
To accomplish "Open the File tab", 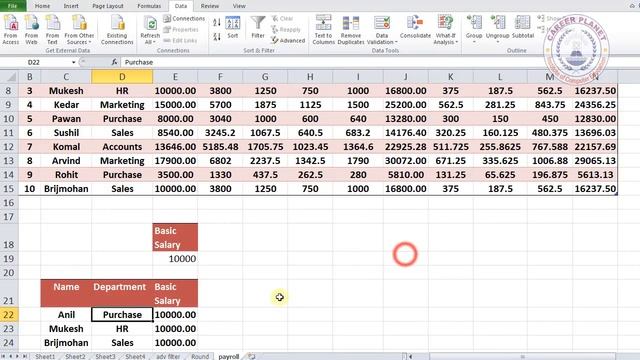I will pyautogui.click(x=13, y=6).
